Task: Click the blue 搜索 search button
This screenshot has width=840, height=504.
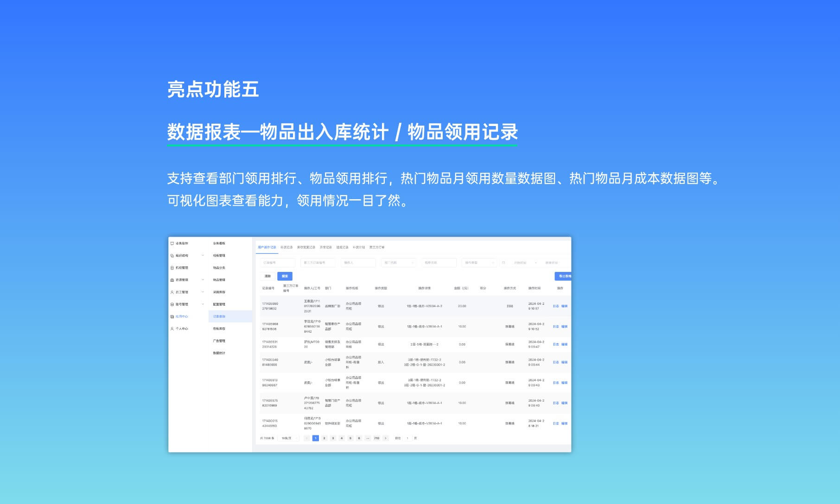Action: click(285, 276)
